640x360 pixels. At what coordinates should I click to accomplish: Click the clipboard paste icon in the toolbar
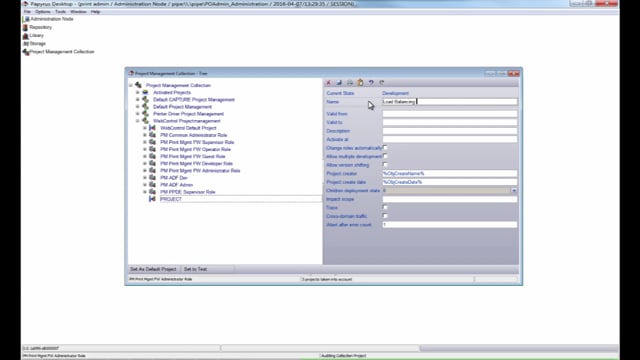pyautogui.click(x=360, y=82)
